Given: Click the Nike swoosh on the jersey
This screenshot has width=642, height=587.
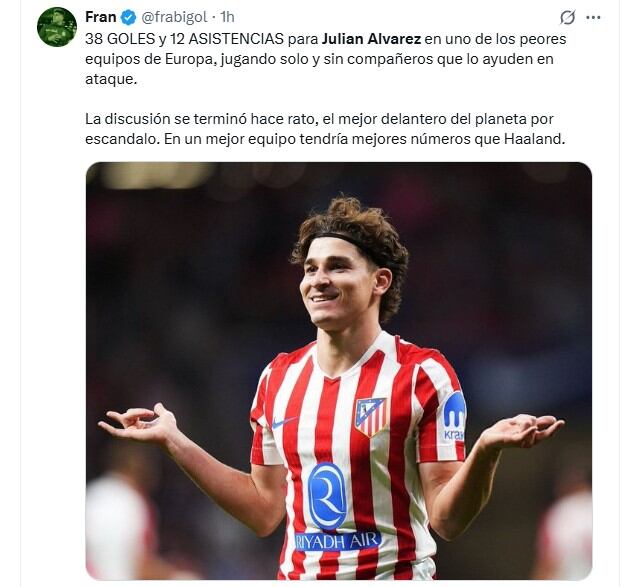Looking at the screenshot, I should coord(285,422).
